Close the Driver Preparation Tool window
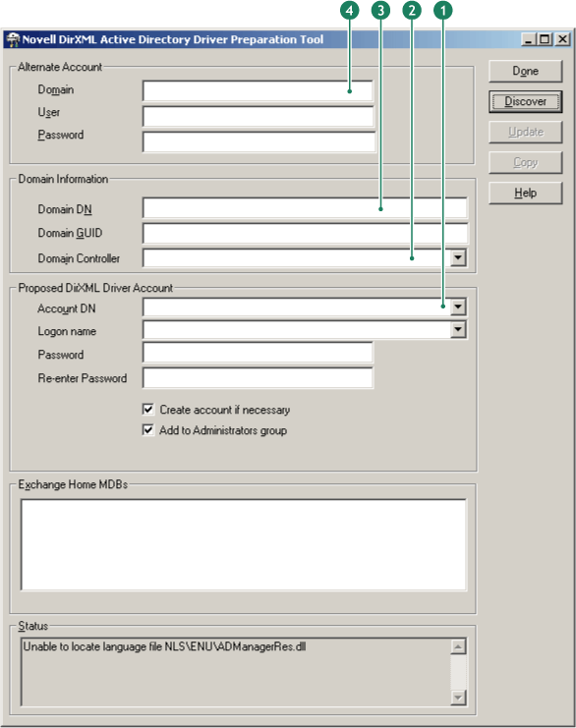The image size is (576, 728). pyautogui.click(x=562, y=39)
